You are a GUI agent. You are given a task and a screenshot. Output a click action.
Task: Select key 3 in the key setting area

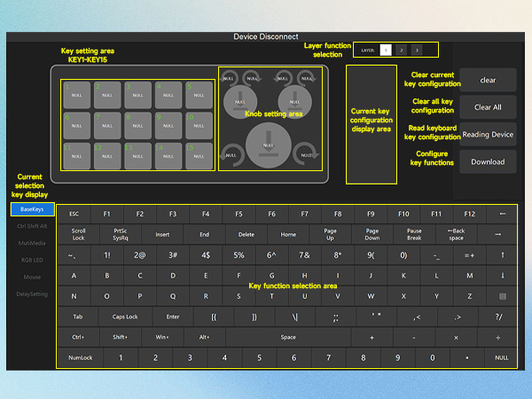(137, 96)
